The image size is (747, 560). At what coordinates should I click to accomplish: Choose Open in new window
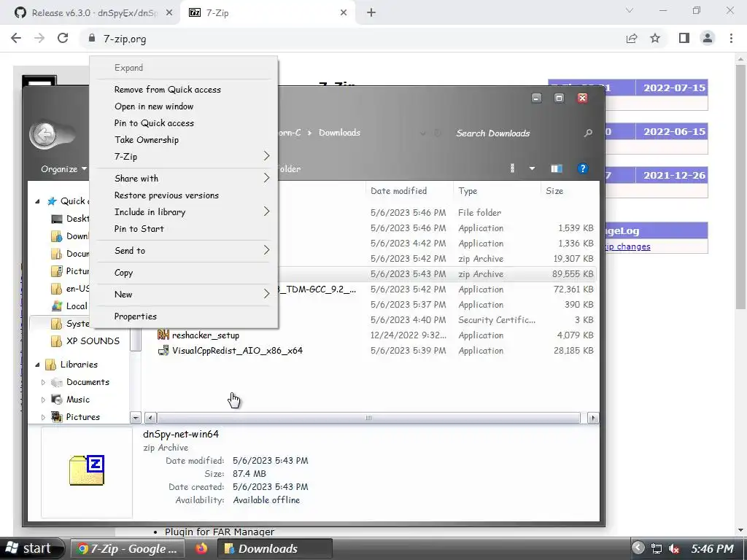(x=184, y=106)
